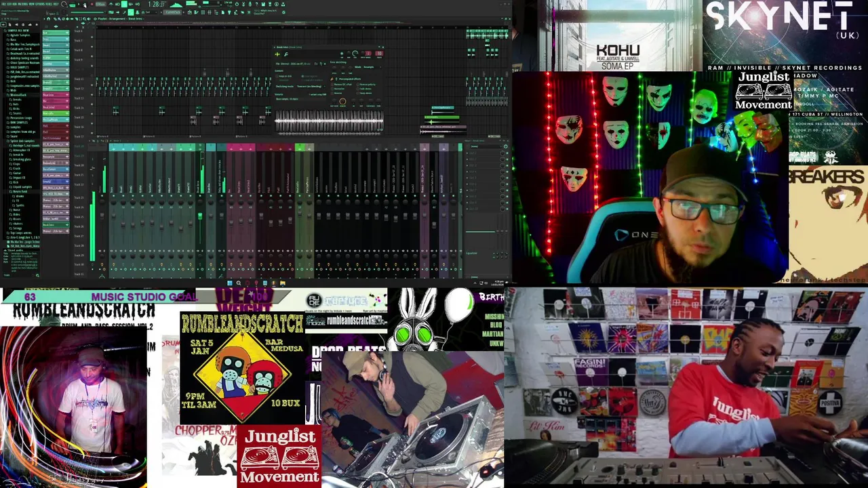Click the microphone icon in the top toolbar
Image resolution: width=868 pixels, height=488 pixels.
[x=250, y=4]
